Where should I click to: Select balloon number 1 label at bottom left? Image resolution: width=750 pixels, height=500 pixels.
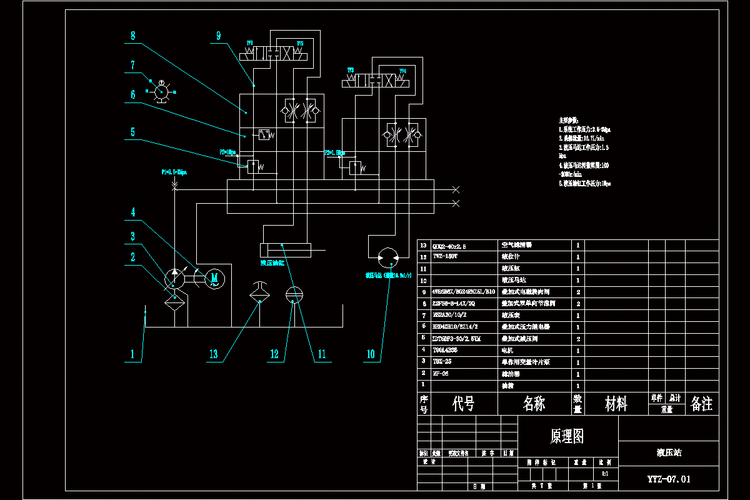coord(130,353)
